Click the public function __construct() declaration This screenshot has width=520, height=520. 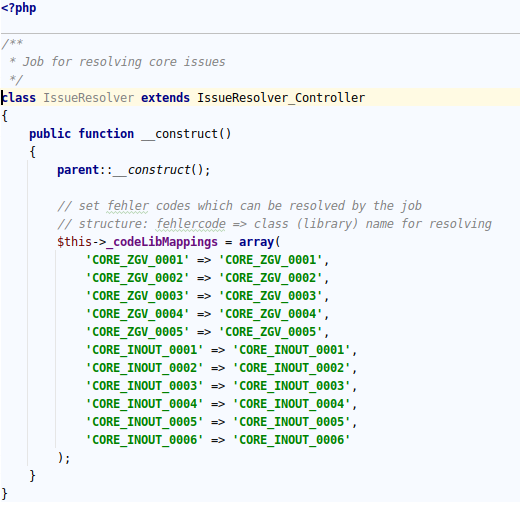[130, 134]
